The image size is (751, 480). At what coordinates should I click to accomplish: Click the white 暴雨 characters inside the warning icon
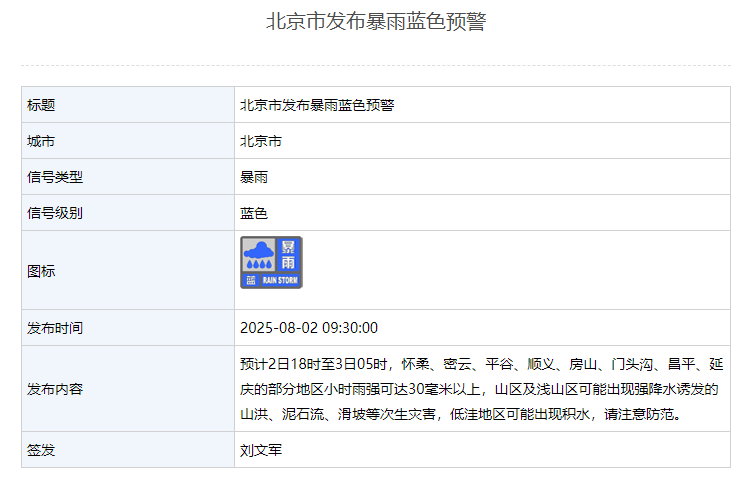point(288,255)
